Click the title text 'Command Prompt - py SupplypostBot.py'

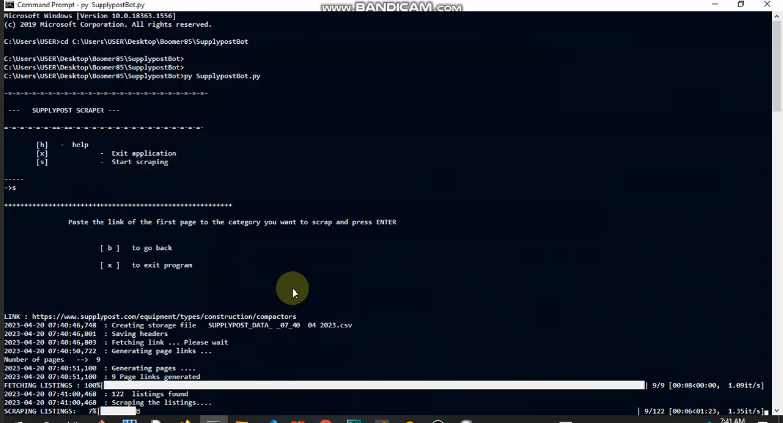(x=81, y=4)
